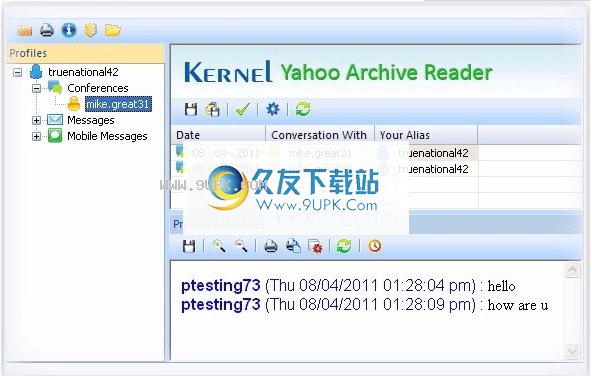Select first row alias truenational42
The image size is (592, 376).
coord(433,153)
